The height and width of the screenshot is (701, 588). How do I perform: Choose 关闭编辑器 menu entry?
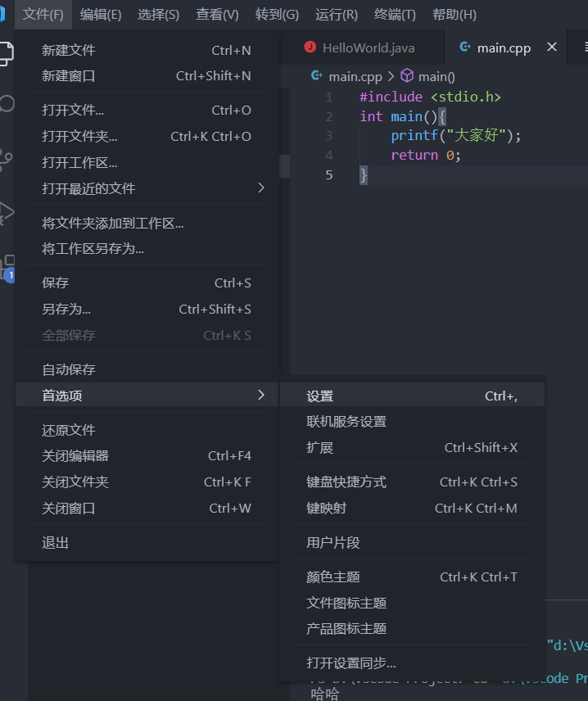(147, 456)
